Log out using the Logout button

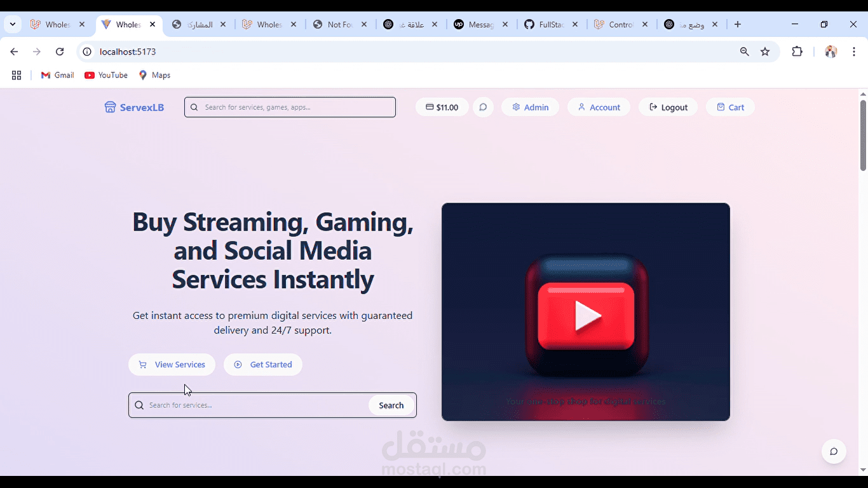pos(668,107)
